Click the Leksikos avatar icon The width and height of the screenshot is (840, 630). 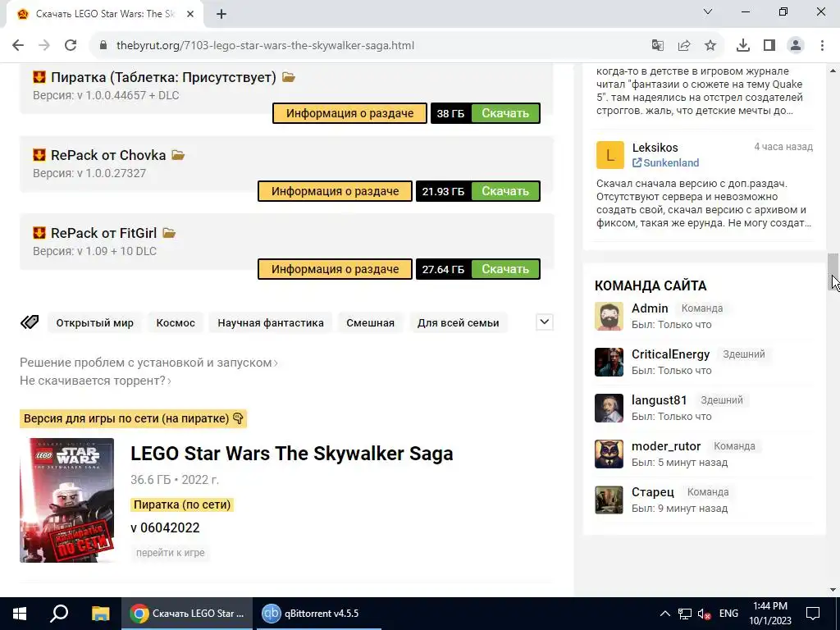[x=610, y=155]
